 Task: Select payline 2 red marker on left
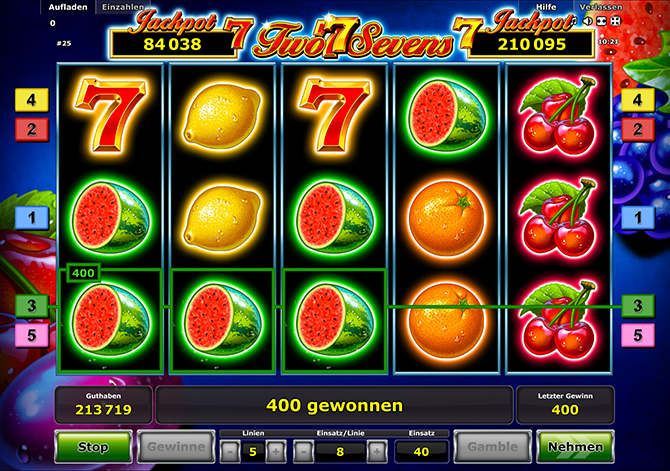32,129
